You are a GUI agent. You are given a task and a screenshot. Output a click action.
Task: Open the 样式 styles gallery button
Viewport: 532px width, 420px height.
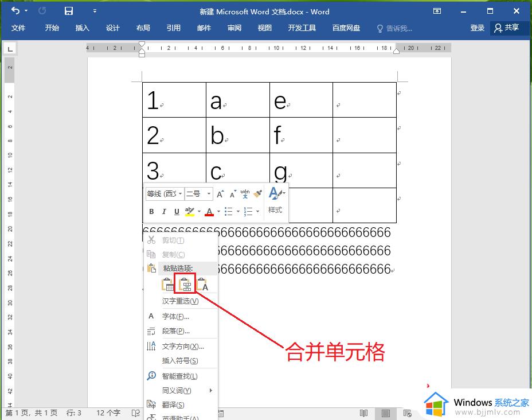tap(276, 200)
